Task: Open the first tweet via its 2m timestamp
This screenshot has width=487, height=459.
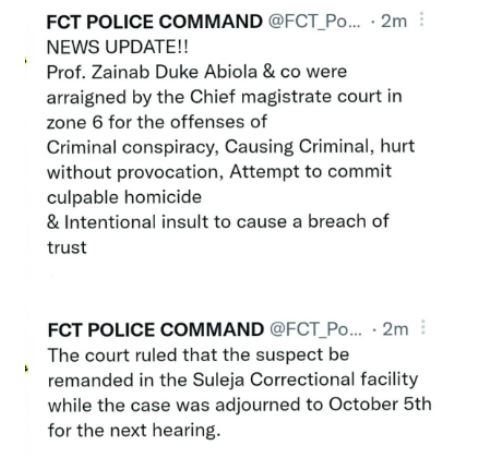Action: click(394, 22)
